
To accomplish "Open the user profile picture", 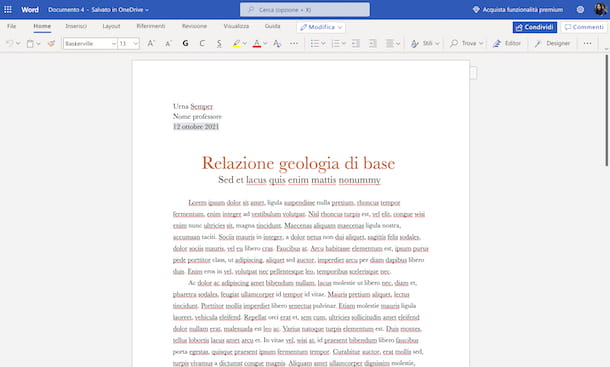I will pyautogui.click(x=601, y=9).
